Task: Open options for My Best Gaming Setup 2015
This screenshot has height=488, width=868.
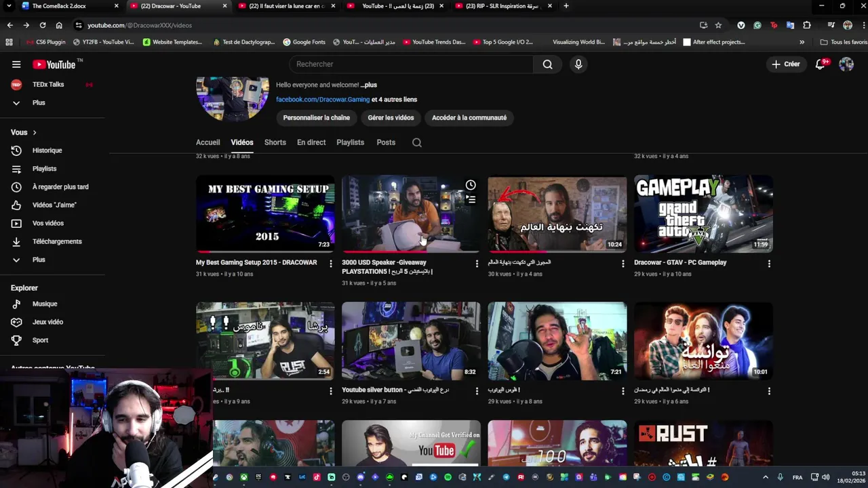Action: coord(331,264)
